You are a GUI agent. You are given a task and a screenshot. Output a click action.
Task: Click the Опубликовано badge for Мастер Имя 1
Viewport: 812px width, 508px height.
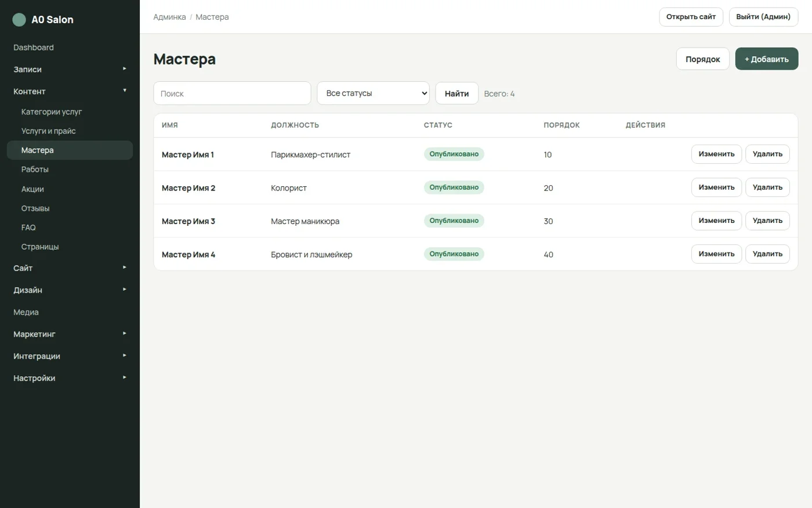[454, 154]
